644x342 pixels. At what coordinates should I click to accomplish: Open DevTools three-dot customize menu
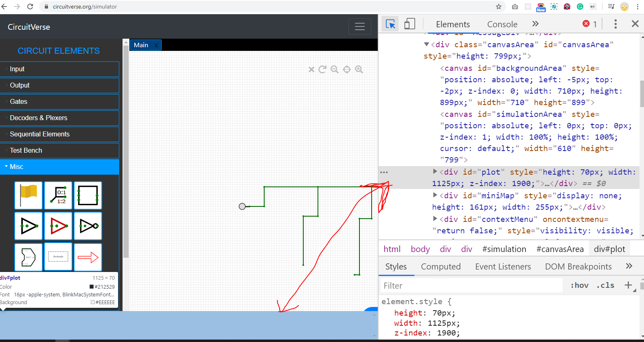(616, 24)
